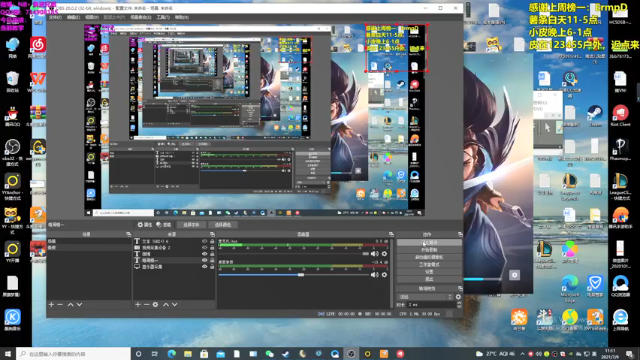Click the Start Recording button
The image size is (640, 360).
tap(429, 250)
